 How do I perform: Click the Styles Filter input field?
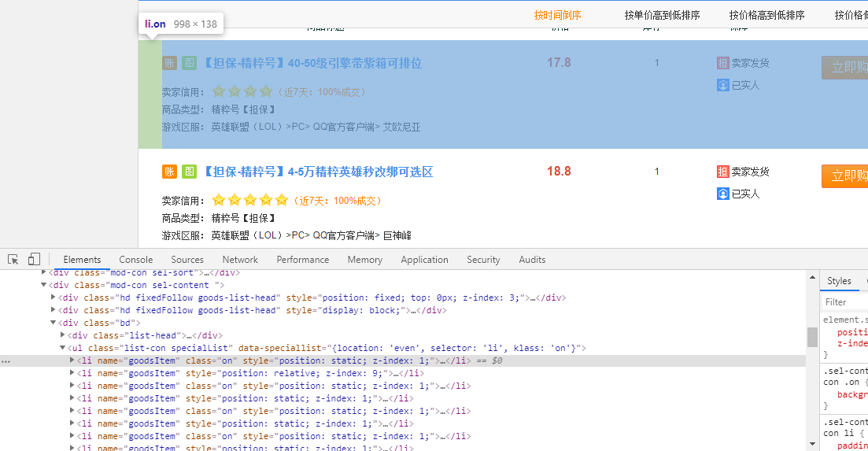pos(844,302)
